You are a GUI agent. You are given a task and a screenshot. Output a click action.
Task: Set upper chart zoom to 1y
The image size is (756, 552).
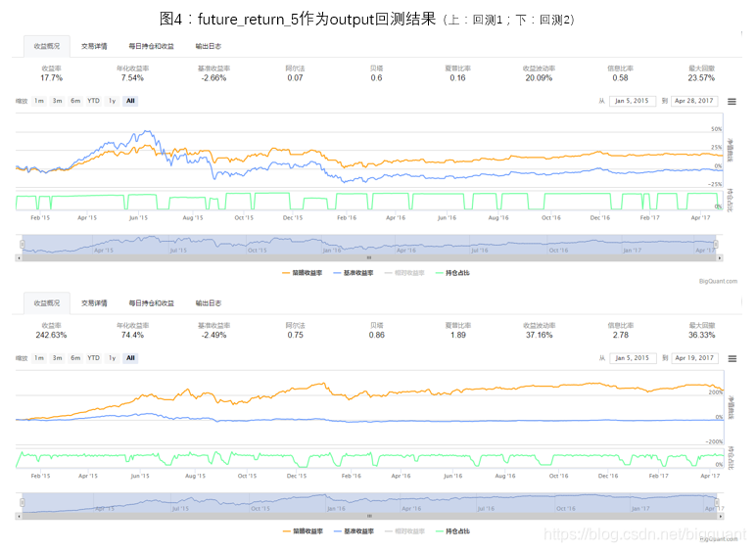113,101
